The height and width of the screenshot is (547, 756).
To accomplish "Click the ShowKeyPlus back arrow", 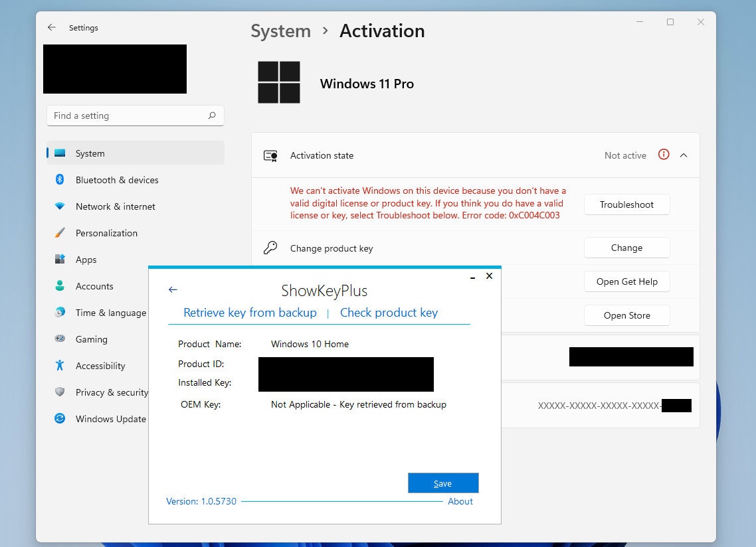I will (x=173, y=289).
